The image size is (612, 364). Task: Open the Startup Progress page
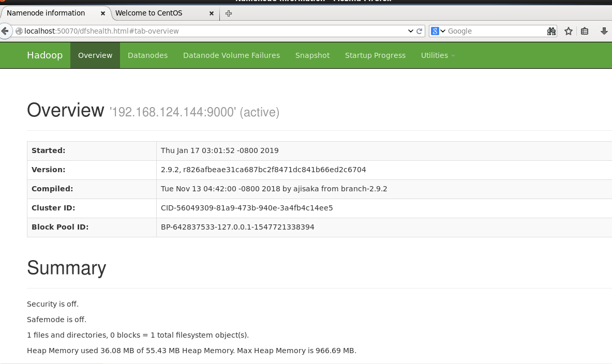click(x=375, y=55)
